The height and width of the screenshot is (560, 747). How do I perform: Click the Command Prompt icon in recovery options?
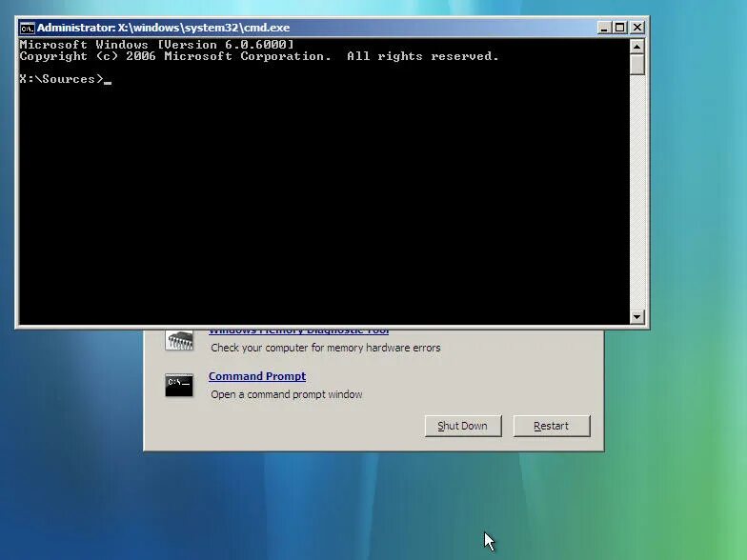[179, 385]
